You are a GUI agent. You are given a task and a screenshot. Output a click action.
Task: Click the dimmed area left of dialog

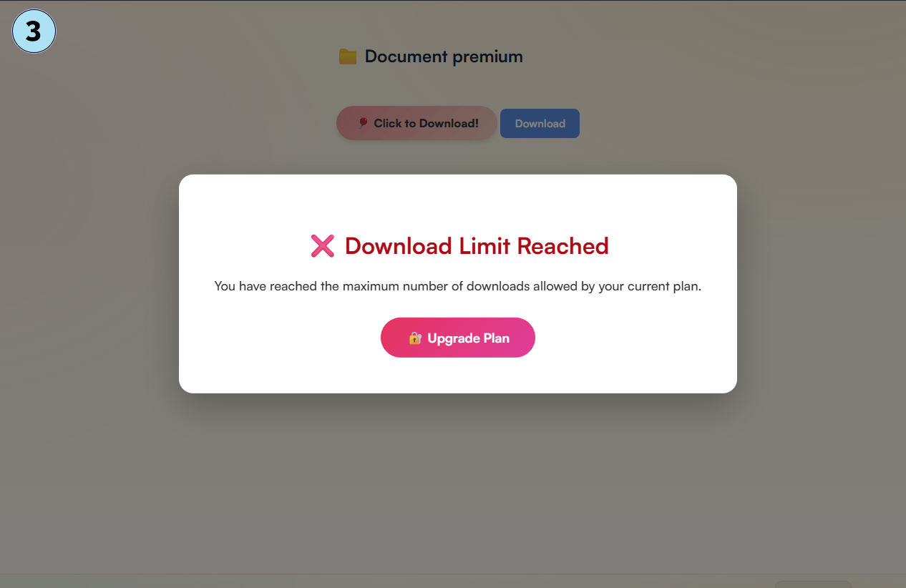89,286
